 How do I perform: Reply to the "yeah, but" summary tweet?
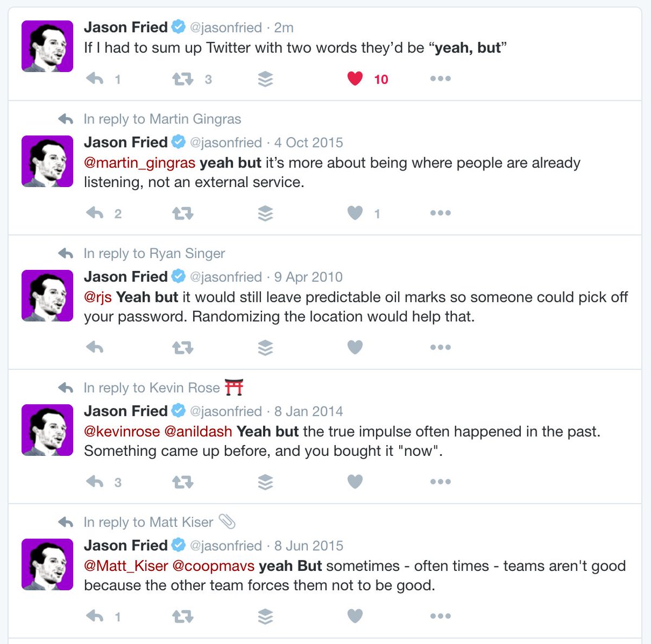[95, 79]
